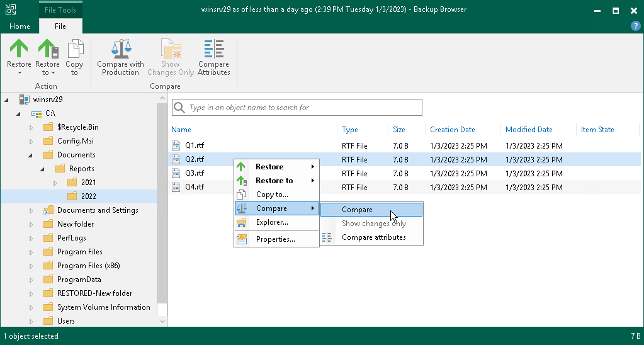
Task: Sort by the Type column header
Action: click(x=350, y=130)
